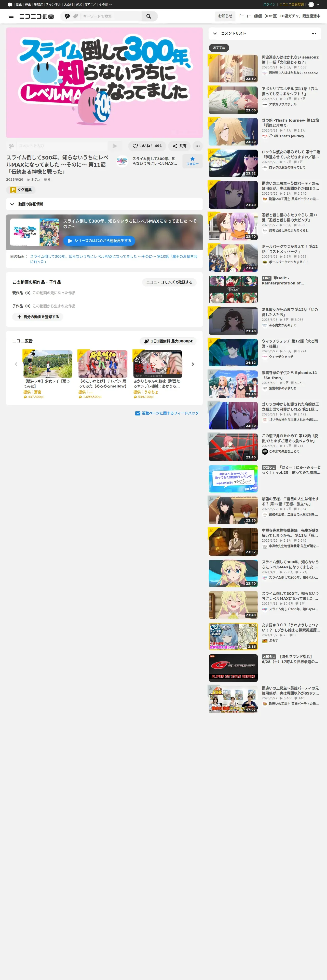This screenshot has height=980, width=327.
Task: Open the comment color palette icon
Action: 11,146
